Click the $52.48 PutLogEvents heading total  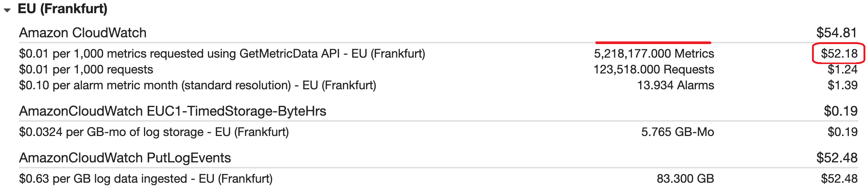[836, 158]
